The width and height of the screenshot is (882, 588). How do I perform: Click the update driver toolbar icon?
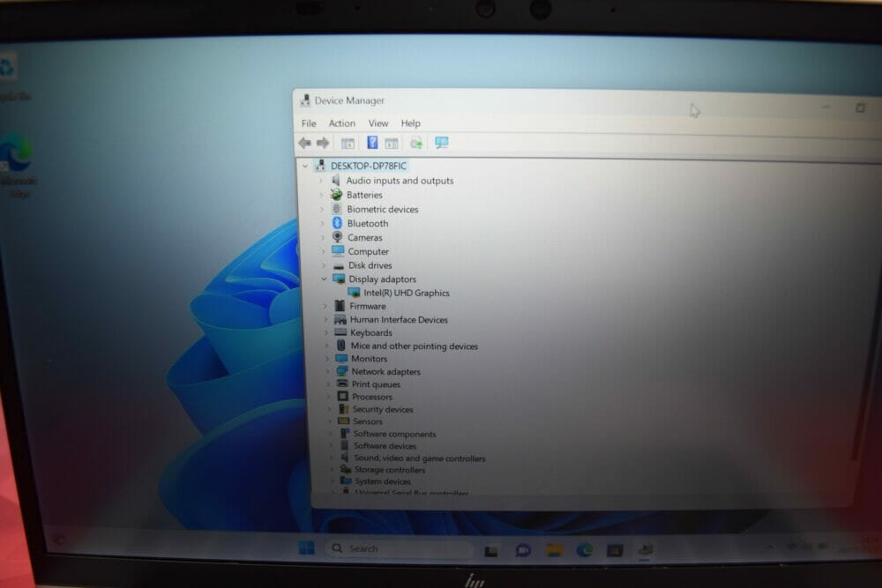coord(416,144)
